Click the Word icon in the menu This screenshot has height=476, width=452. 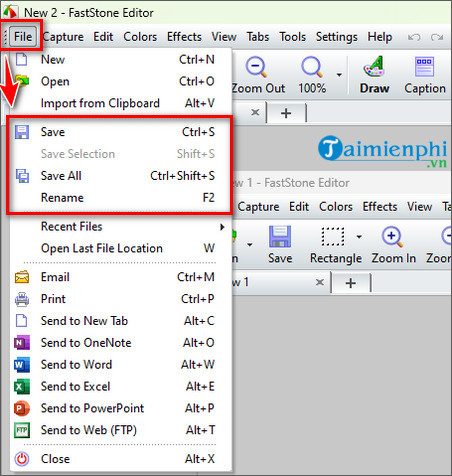point(22,365)
